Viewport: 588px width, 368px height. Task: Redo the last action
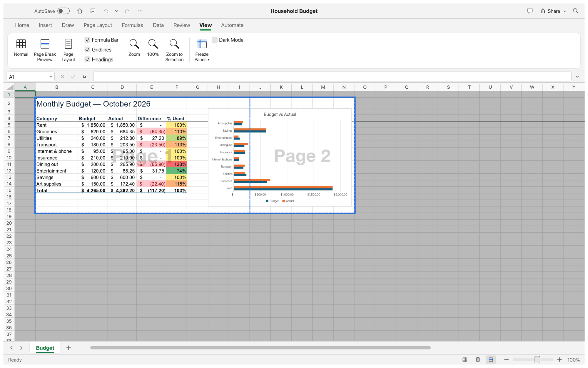pos(127,11)
